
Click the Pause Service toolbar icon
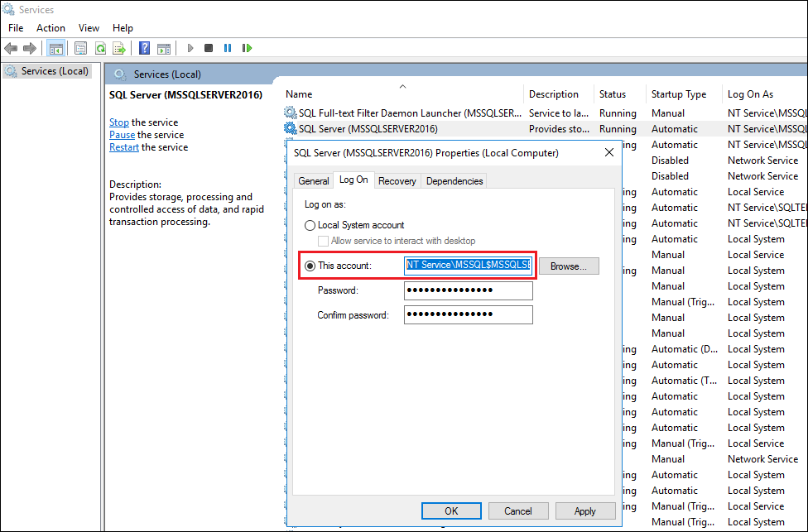(x=228, y=48)
